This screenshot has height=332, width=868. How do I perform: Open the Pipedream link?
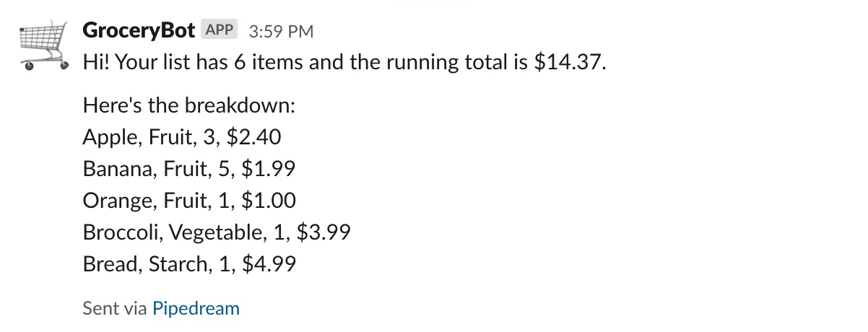click(x=196, y=309)
